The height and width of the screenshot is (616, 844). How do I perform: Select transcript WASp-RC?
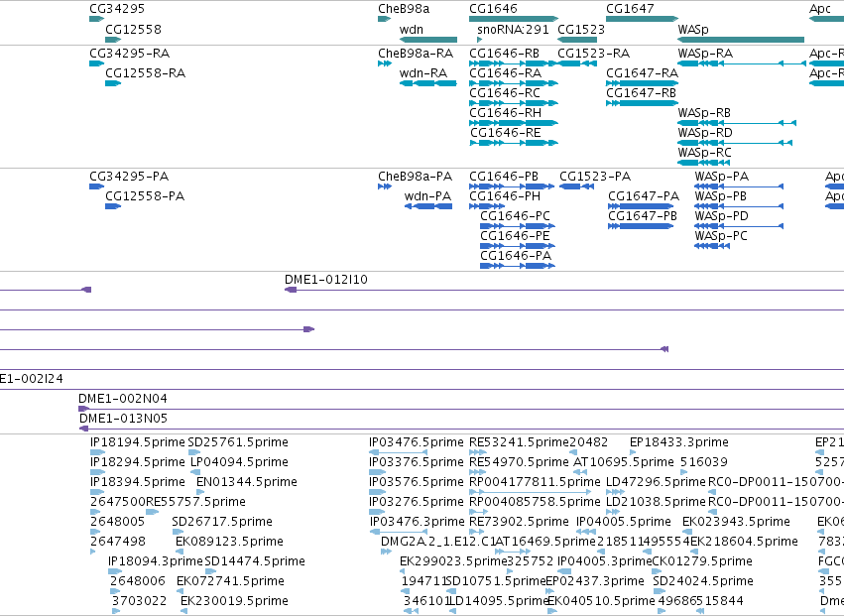click(x=704, y=163)
